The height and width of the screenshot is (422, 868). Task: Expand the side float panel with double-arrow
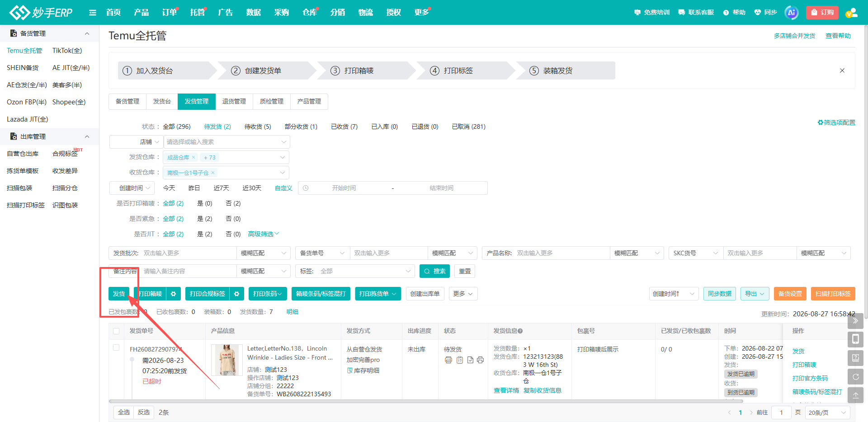855,321
